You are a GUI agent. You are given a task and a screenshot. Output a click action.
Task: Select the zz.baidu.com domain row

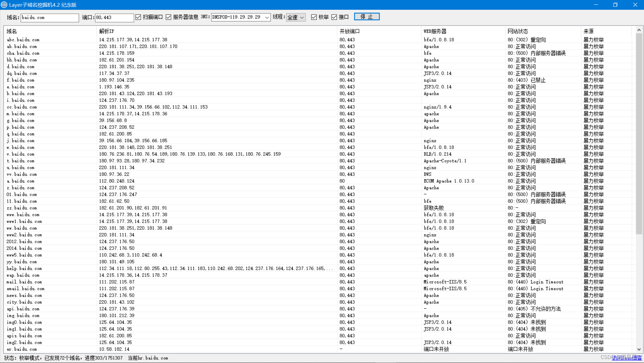pos(318,208)
